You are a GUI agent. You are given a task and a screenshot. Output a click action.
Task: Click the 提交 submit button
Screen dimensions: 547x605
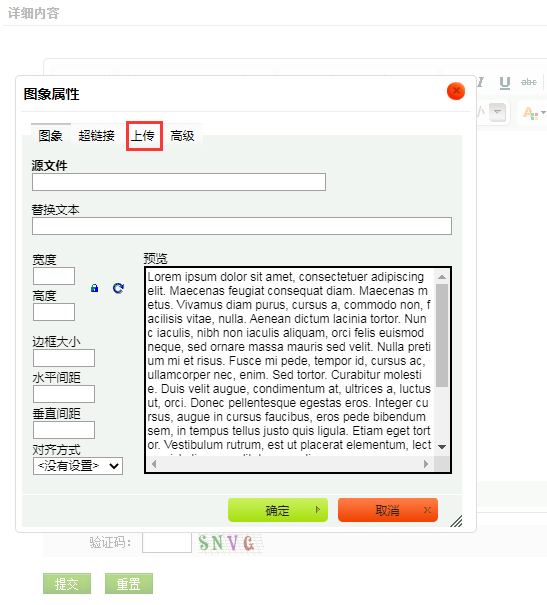(x=67, y=583)
